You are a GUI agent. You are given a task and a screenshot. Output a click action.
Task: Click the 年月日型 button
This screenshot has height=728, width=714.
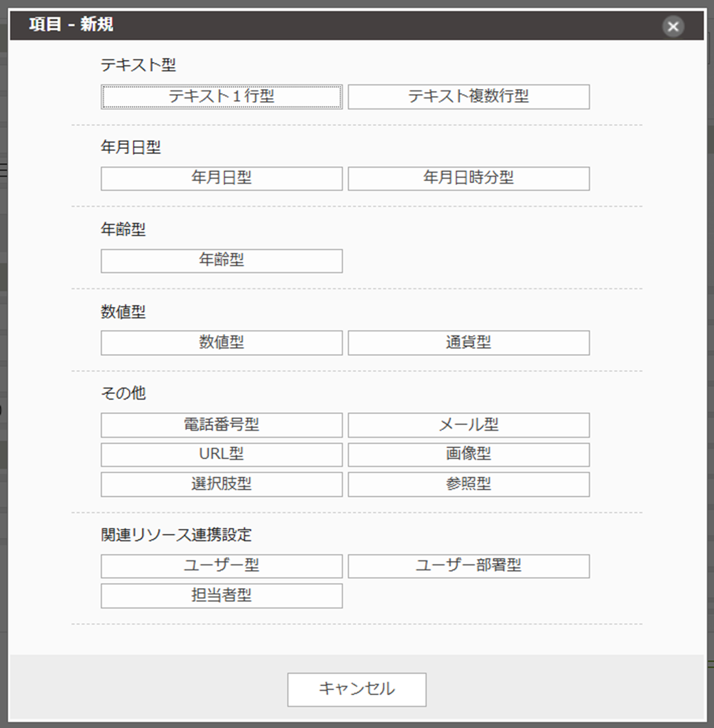221,179
